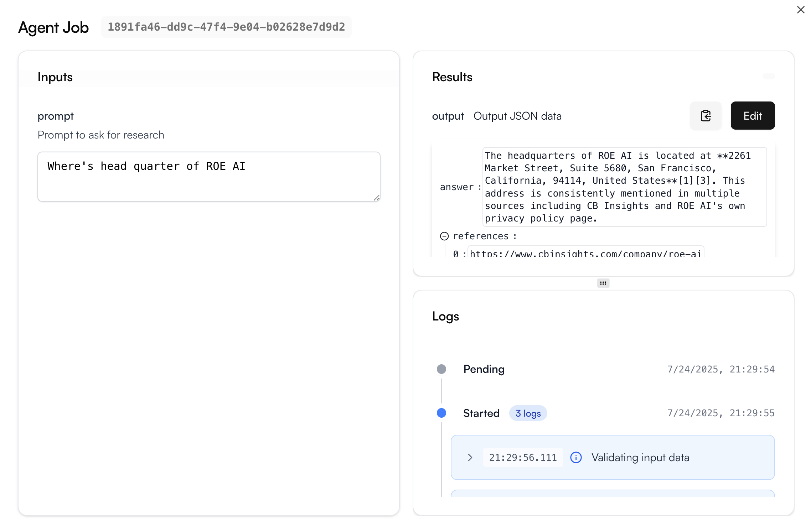Click the Inputs panel header

209,77
